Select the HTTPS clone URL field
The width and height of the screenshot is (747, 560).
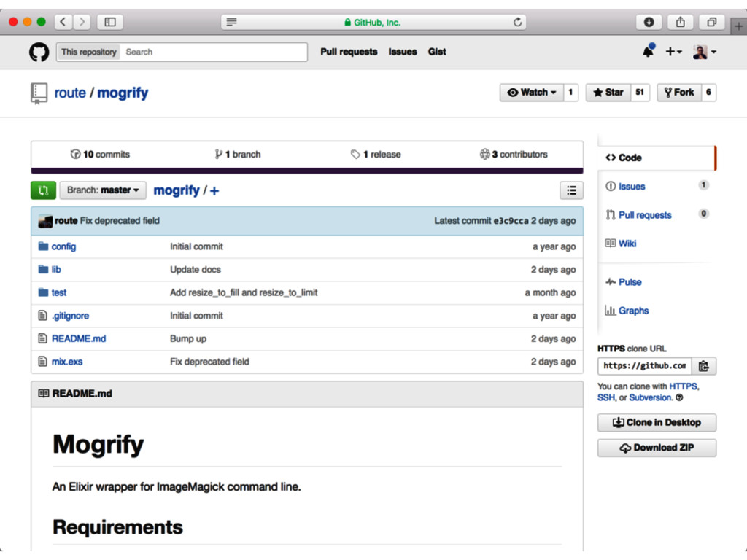[x=645, y=366]
